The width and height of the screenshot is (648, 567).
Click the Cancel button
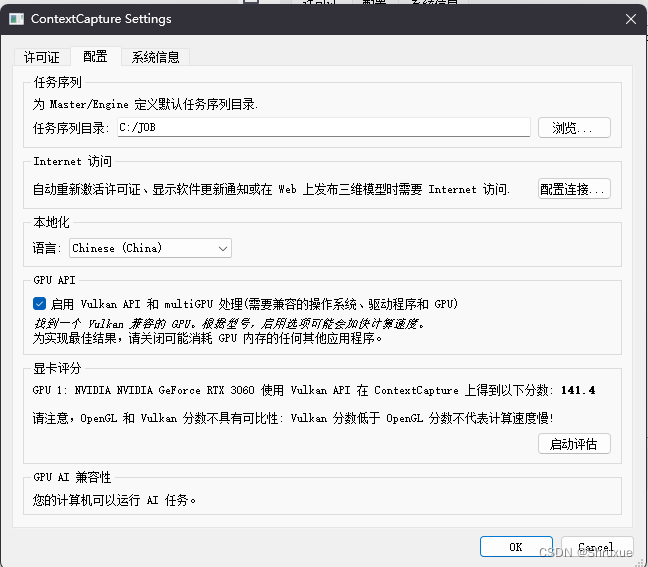597,547
